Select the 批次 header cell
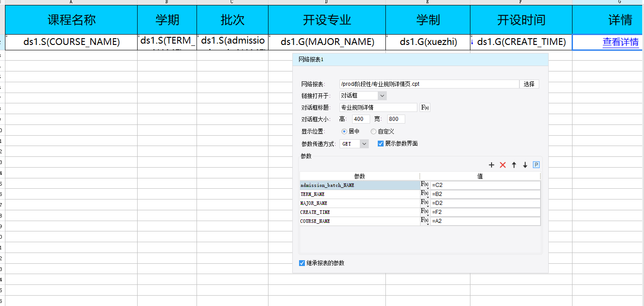The image size is (644, 306). 233,20
